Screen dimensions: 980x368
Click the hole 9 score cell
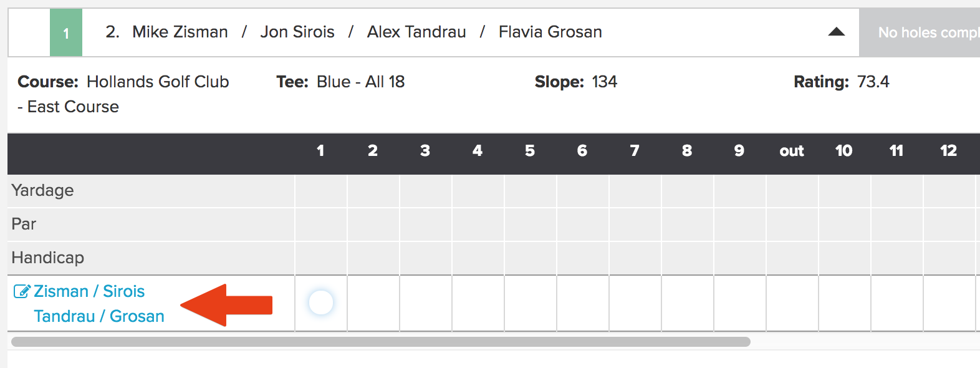(740, 303)
